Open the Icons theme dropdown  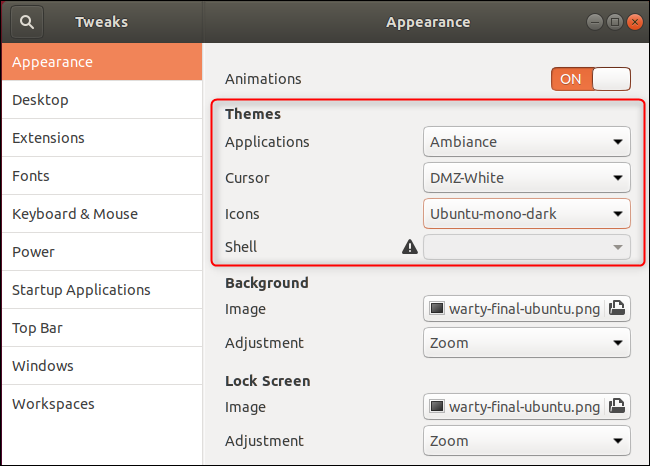[527, 214]
